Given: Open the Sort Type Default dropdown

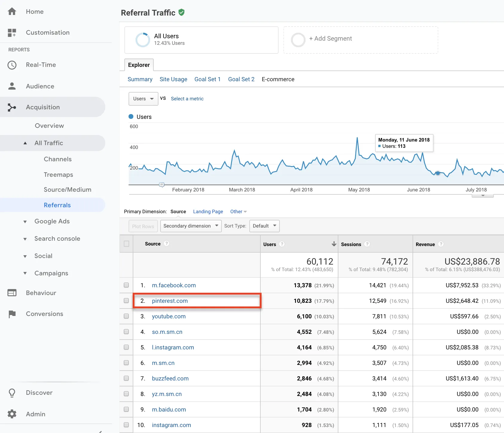Looking at the screenshot, I should click(x=265, y=226).
